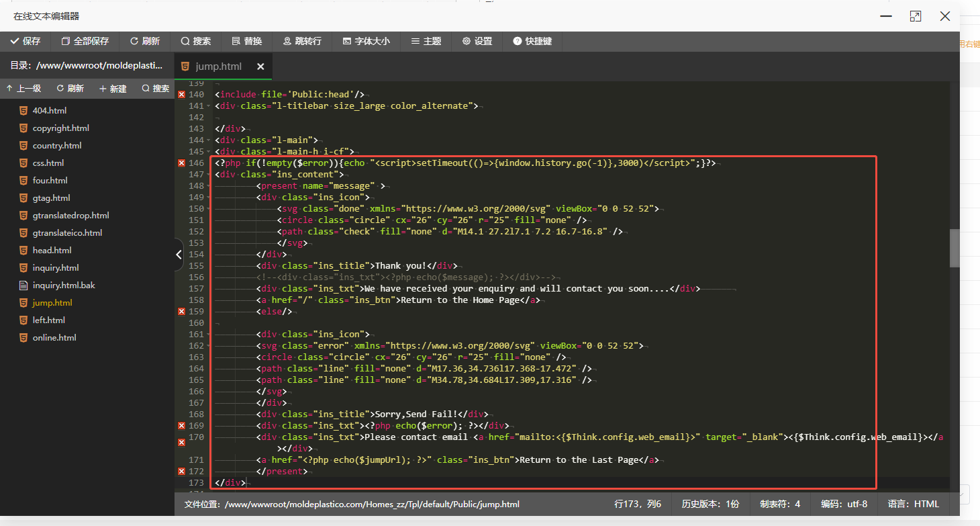Click the error marker on line 146
980x526 pixels.
click(181, 163)
